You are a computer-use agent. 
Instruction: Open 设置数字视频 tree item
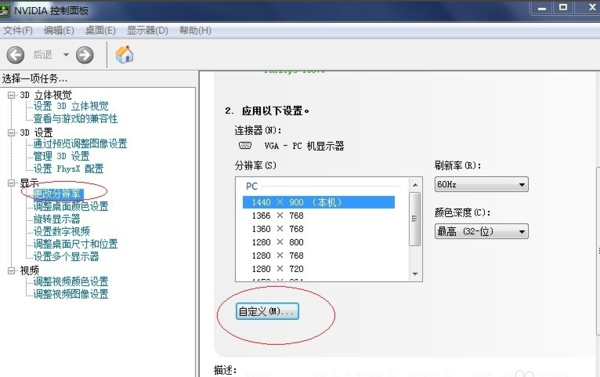[62, 232]
